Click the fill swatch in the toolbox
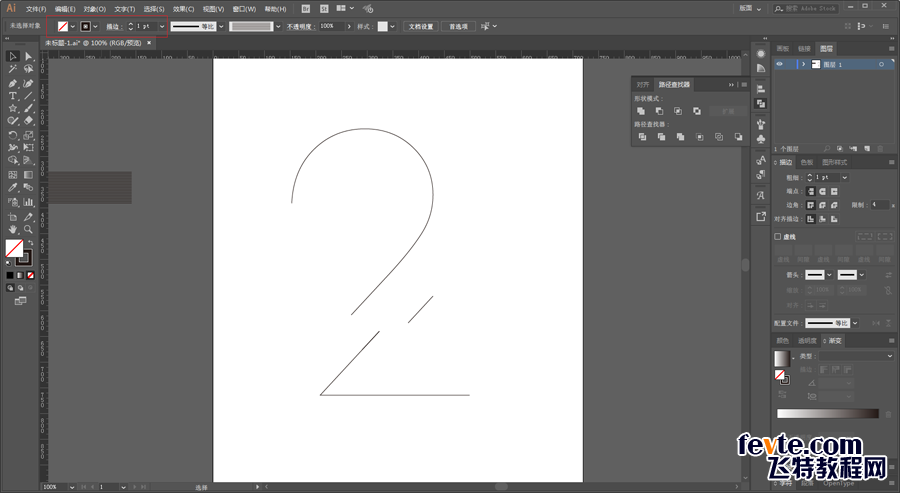 [14, 248]
